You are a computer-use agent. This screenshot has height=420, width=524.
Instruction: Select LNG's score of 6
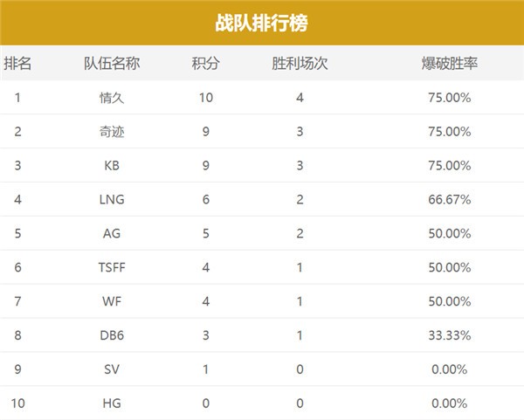[205, 200]
